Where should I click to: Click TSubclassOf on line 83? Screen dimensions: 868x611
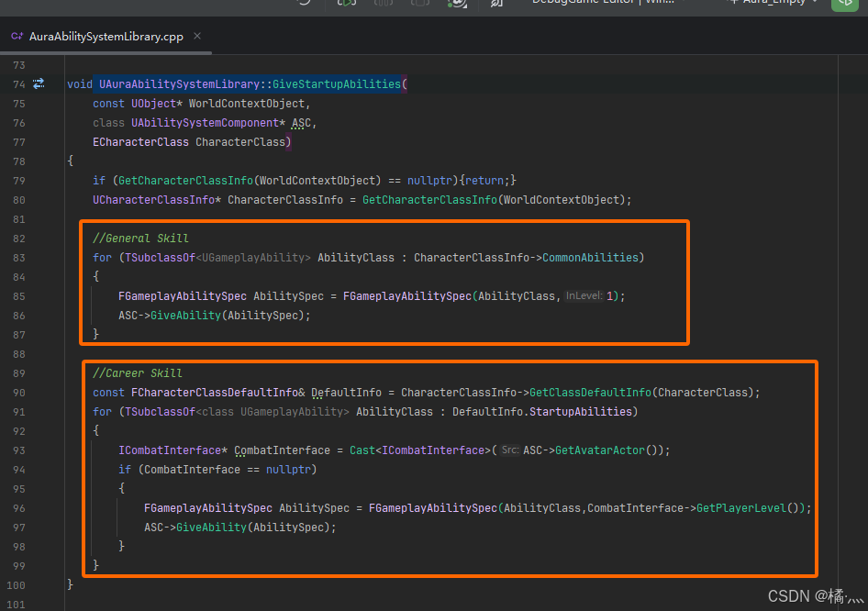(x=160, y=258)
